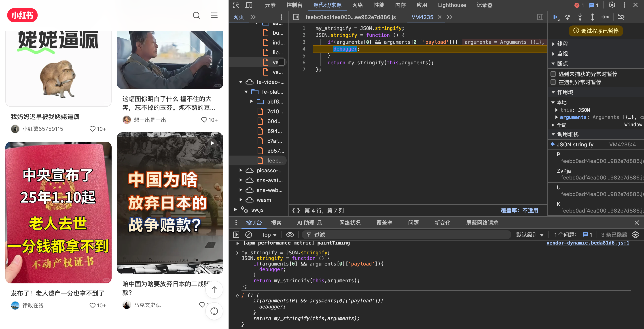
Task: Resume script execution in debugger
Action: coord(555,17)
